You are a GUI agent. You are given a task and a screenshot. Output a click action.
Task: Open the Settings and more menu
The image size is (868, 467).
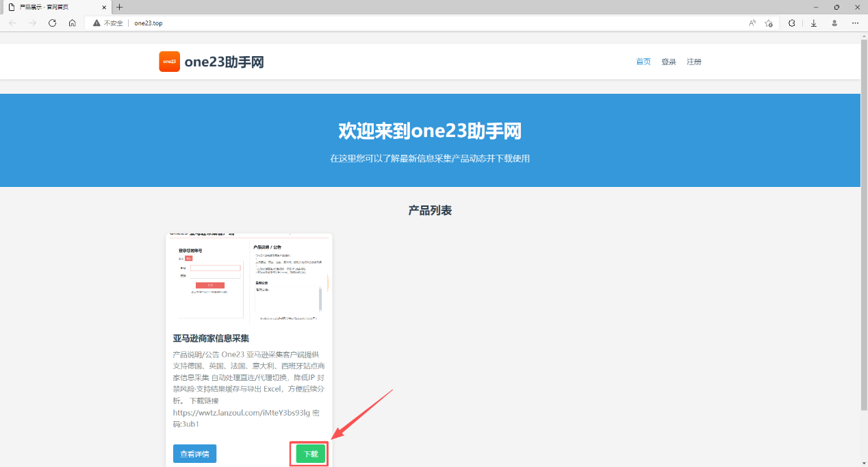(x=854, y=23)
